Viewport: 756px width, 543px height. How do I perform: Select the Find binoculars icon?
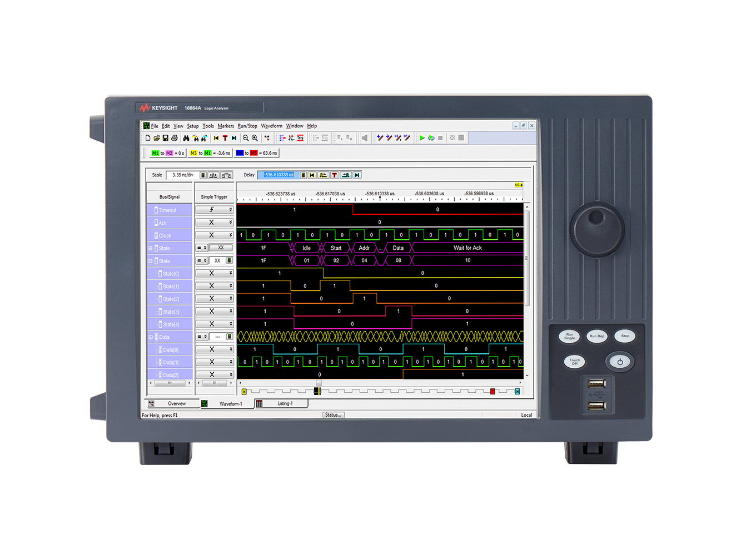[x=185, y=137]
